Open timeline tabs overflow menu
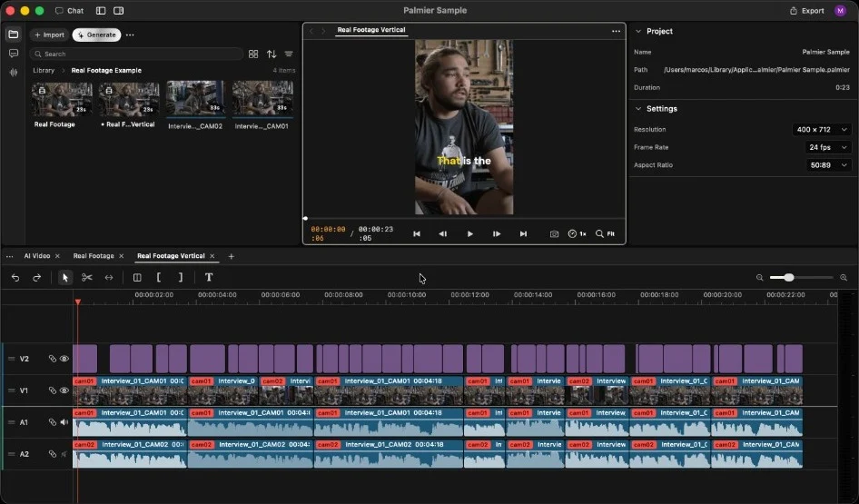 coord(9,256)
